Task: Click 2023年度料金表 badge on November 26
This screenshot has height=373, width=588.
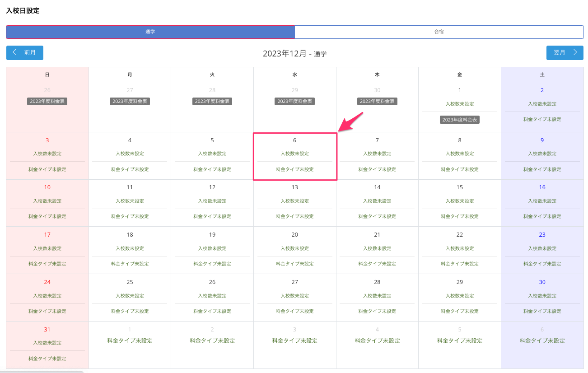Action: 47,102
